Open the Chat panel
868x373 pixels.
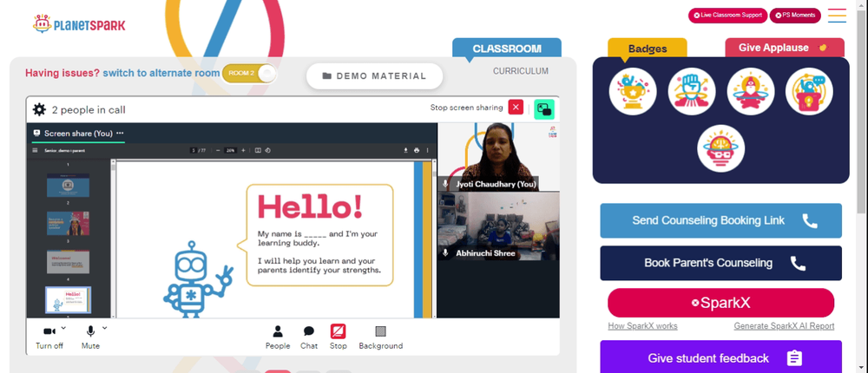(x=309, y=337)
